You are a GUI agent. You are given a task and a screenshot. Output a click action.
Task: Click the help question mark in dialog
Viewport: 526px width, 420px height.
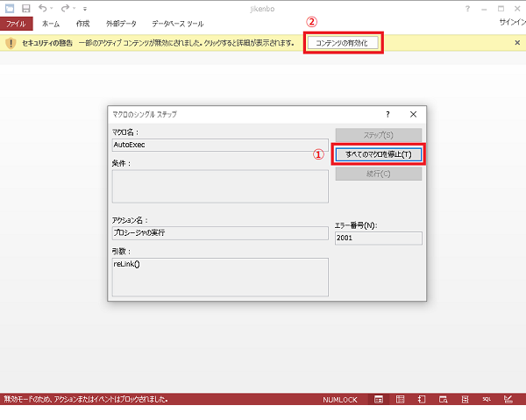387,114
